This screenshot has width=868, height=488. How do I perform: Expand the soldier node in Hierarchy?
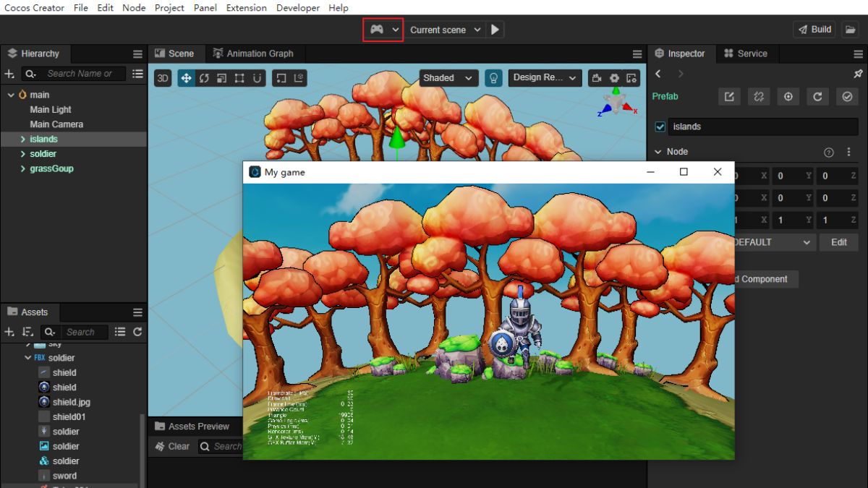(23, 154)
